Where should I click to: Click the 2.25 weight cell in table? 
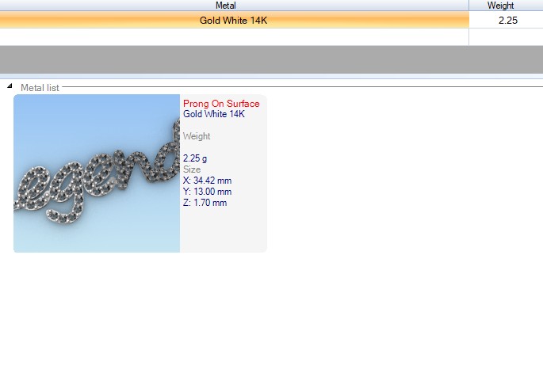(x=507, y=21)
